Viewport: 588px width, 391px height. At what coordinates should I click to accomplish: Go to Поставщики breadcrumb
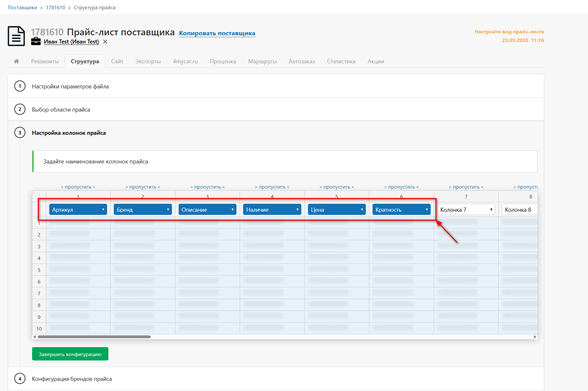(22, 7)
